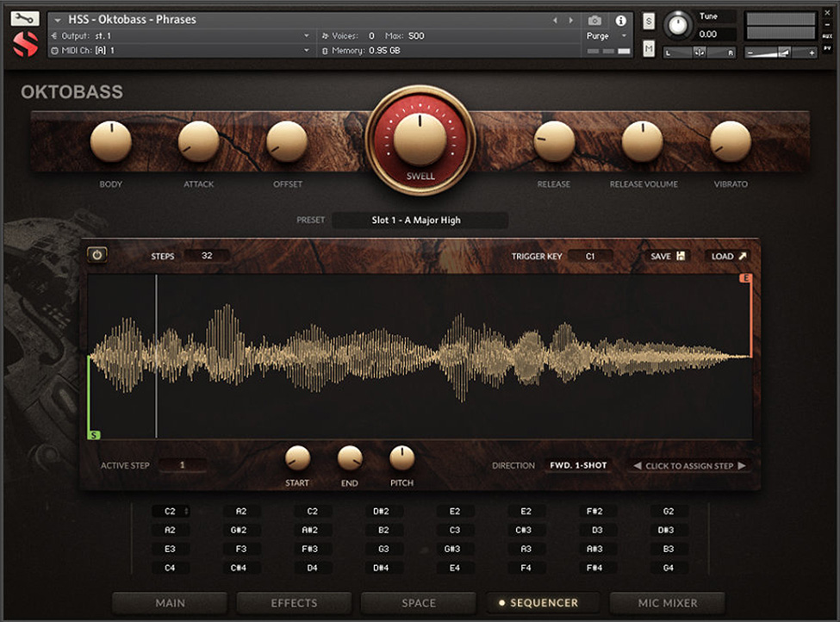Click the ATTACK knob
The height and width of the screenshot is (622, 840).
tap(199, 141)
